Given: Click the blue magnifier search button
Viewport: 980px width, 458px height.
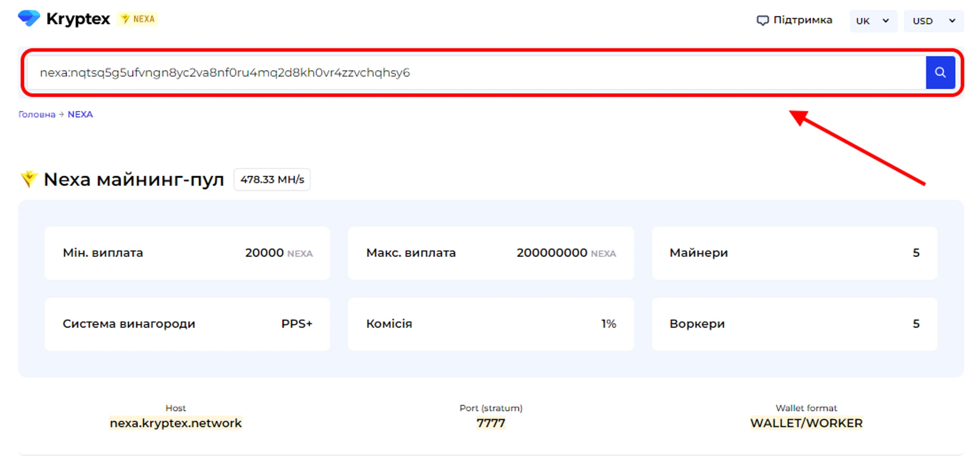Looking at the screenshot, I should [x=940, y=73].
